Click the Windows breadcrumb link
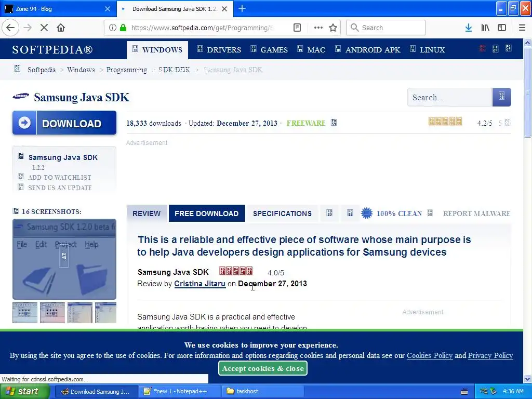The height and width of the screenshot is (399, 532). (x=81, y=70)
